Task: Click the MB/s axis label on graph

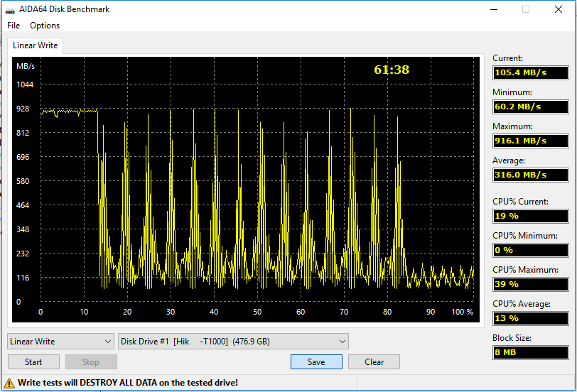Action: click(26, 66)
